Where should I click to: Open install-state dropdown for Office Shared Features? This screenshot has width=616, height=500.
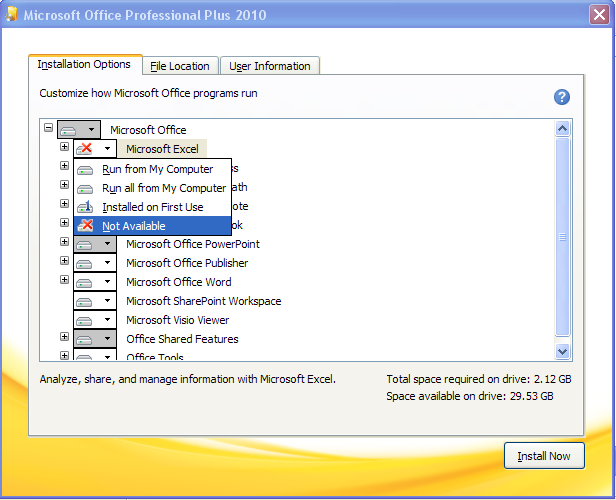click(95, 339)
